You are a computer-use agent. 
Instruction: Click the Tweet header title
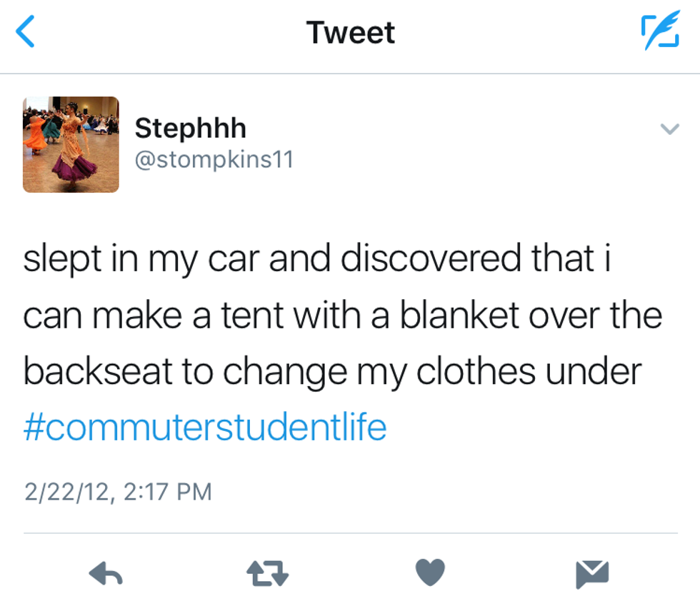(x=350, y=33)
